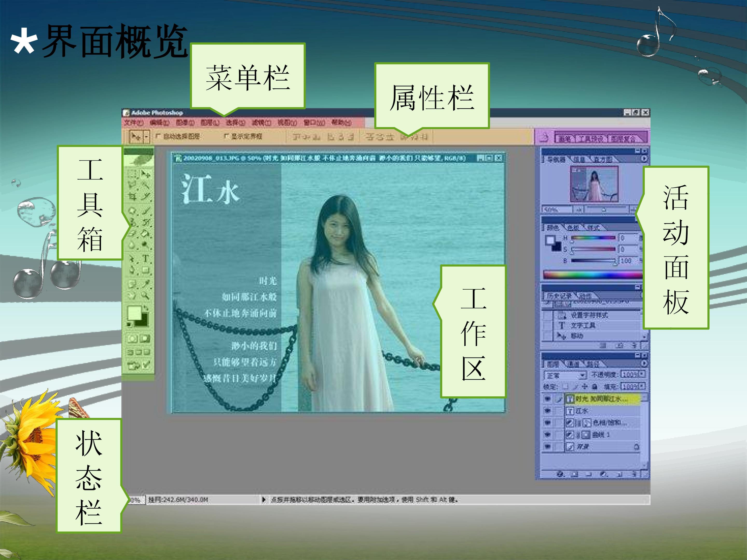
Task: Open the layer blend mode dropdown showing 正常
Action: click(565, 375)
